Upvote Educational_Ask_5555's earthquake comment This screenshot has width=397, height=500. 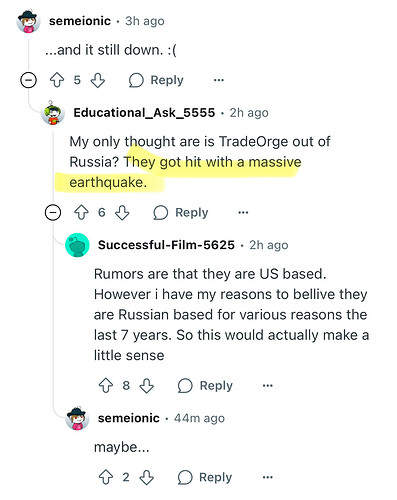[x=81, y=212]
